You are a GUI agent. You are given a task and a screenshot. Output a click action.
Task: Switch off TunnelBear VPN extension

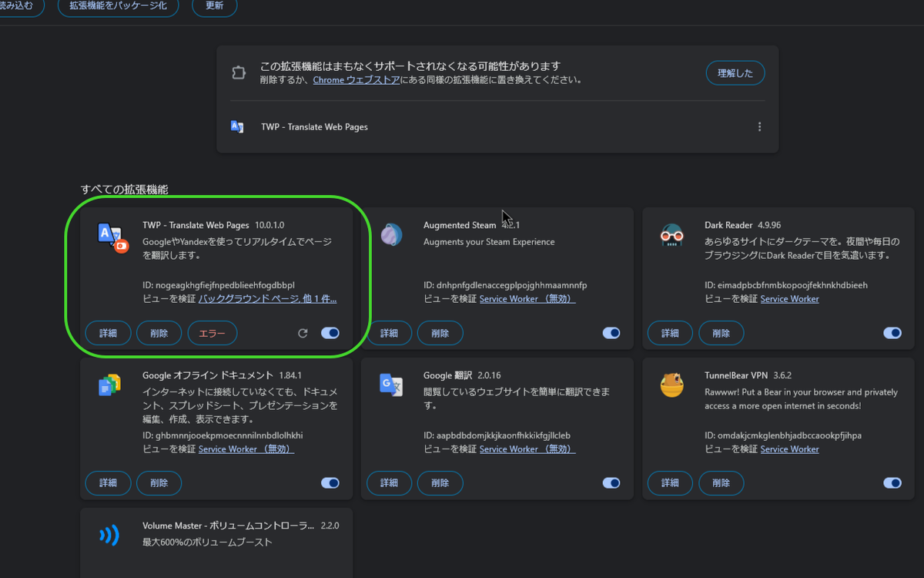(x=892, y=483)
